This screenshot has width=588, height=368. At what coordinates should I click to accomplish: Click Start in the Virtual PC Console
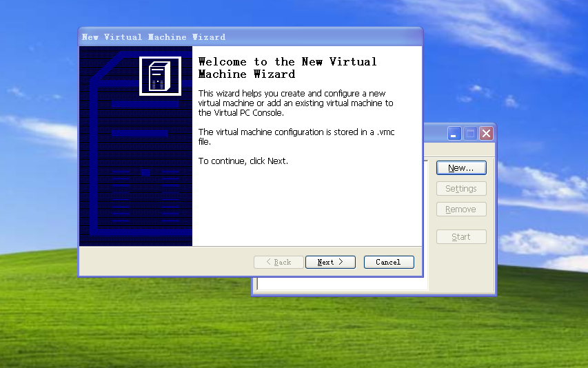pyautogui.click(x=461, y=237)
